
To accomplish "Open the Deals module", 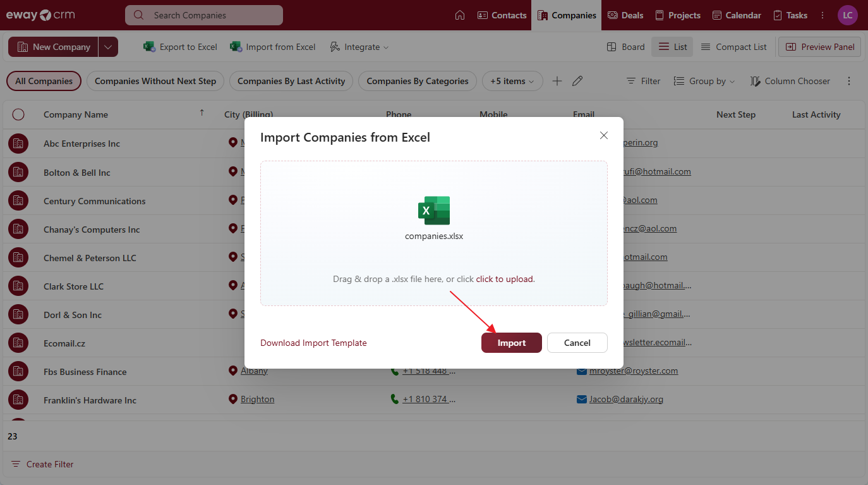I will pos(625,15).
